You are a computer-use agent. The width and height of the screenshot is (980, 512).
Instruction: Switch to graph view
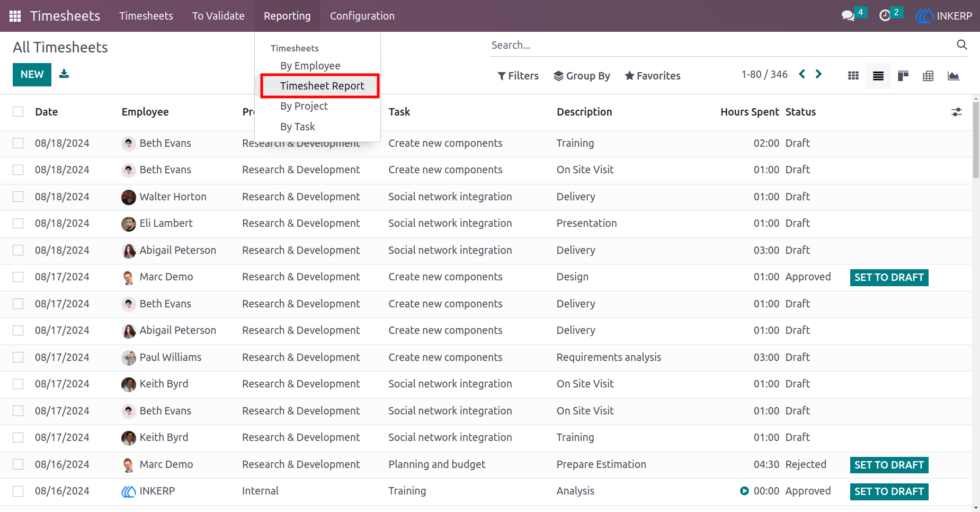coord(954,76)
